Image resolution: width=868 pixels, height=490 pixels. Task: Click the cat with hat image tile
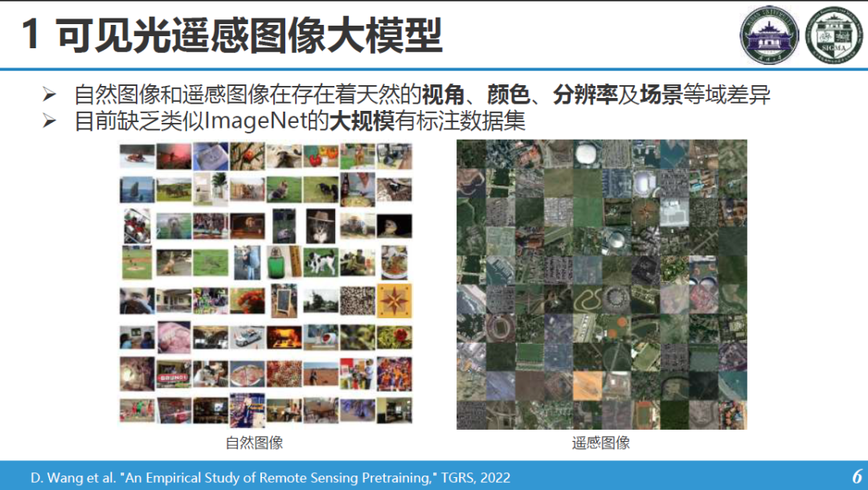tap(321, 227)
